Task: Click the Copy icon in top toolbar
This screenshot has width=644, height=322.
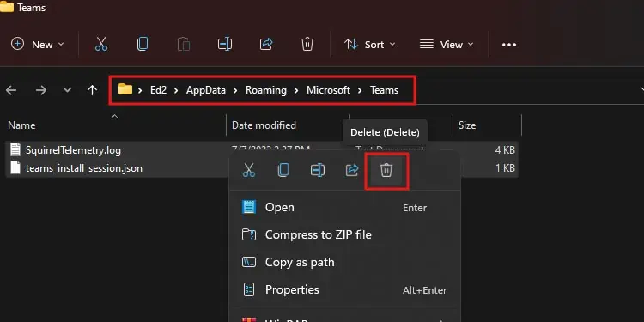Action: (x=143, y=44)
